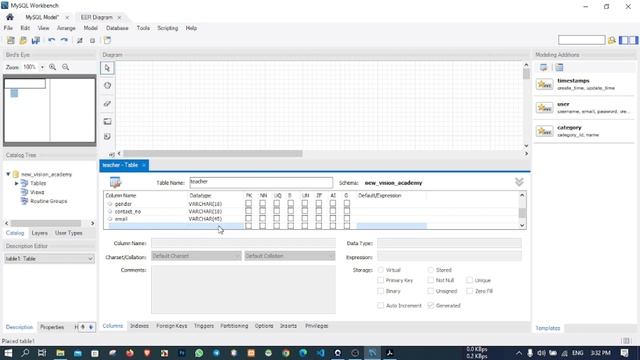Viewport: 640px width, 360px height.
Task: Open the Scripting menu
Action: [x=167, y=28]
